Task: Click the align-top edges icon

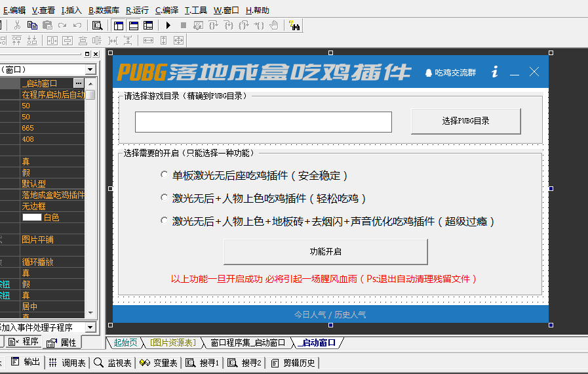Action: (16, 40)
